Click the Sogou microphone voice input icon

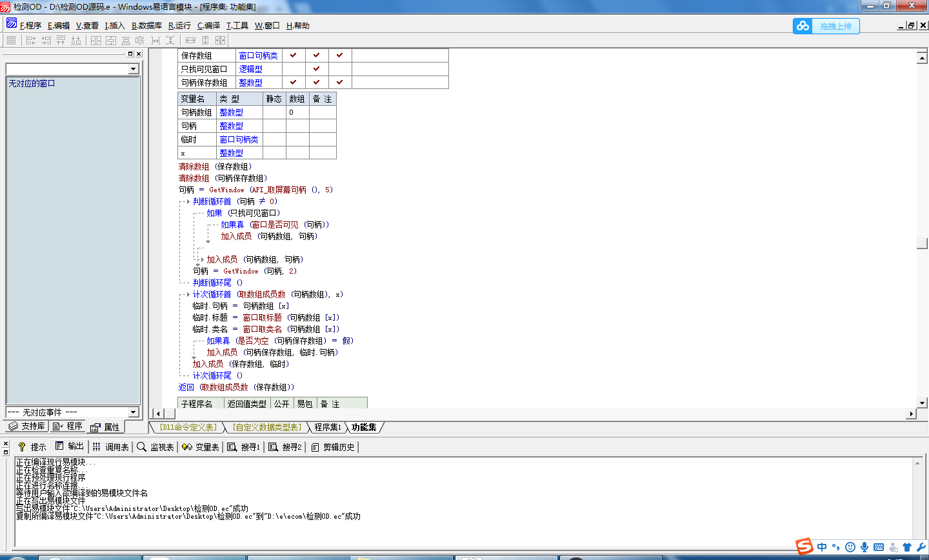click(864, 547)
